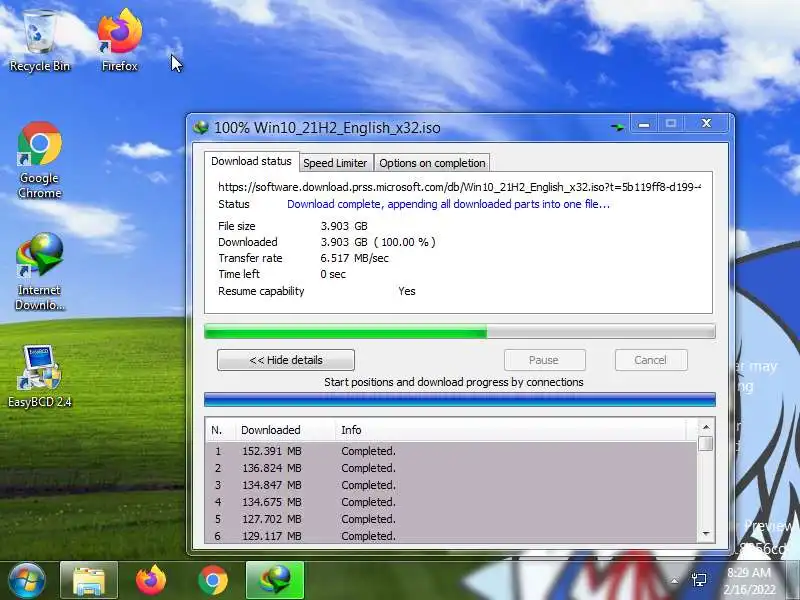
Task: Open the Options on completion tab
Action: [x=432, y=163]
